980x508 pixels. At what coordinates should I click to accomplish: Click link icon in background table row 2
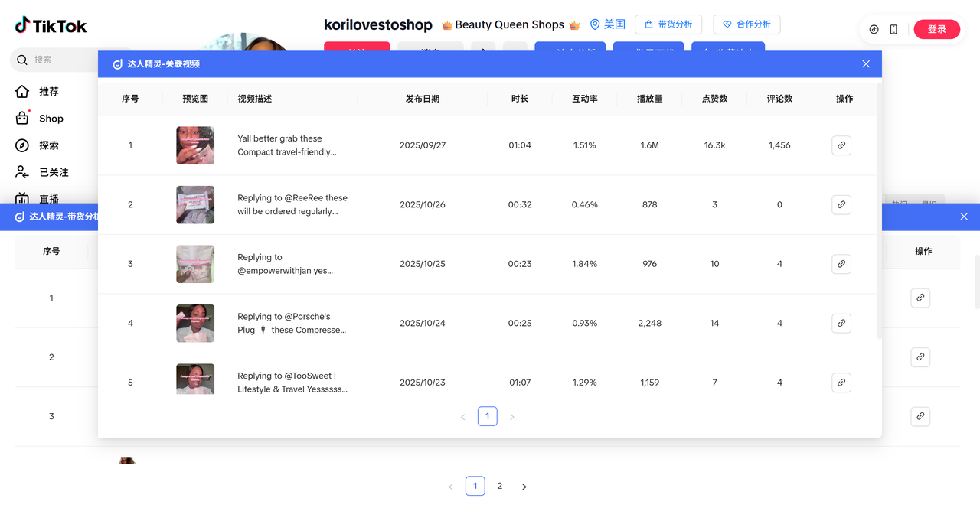point(920,357)
